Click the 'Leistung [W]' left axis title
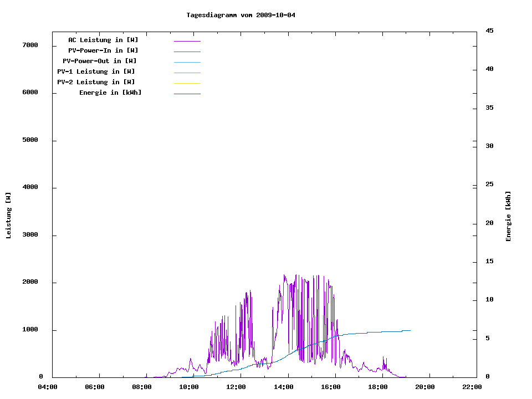The height and width of the screenshot is (399, 532). [x=8, y=216]
